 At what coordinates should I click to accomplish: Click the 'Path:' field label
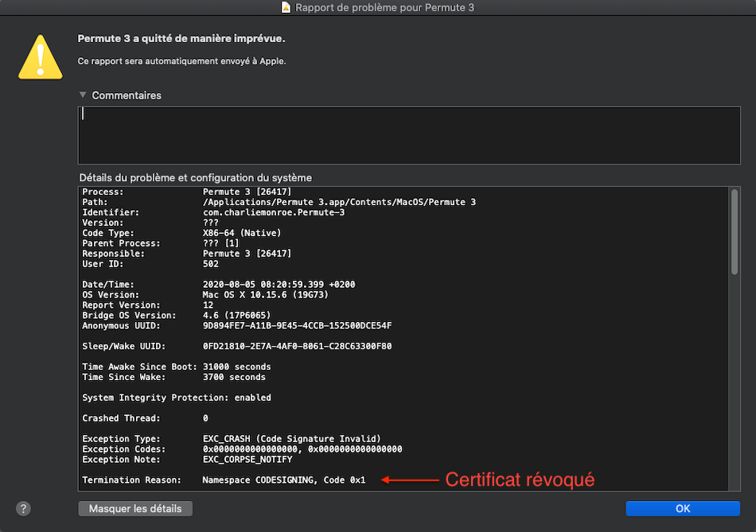point(95,202)
